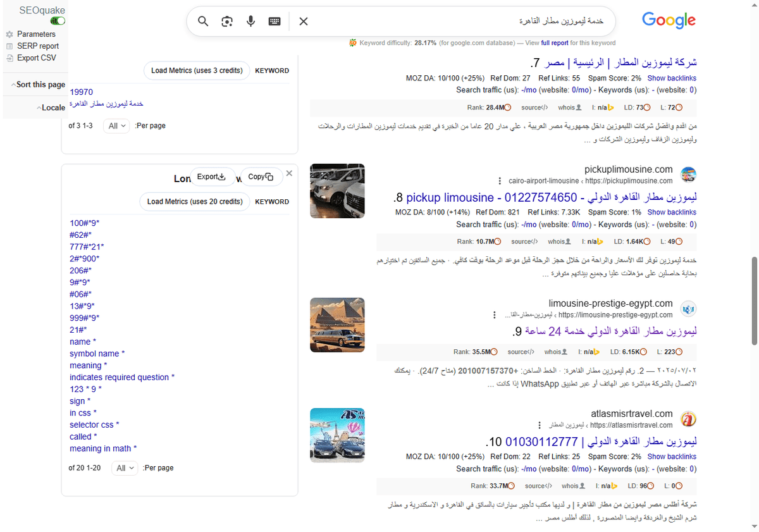The height and width of the screenshot is (532, 759).
Task: Start a voice search with the microphone
Action: click(x=250, y=21)
